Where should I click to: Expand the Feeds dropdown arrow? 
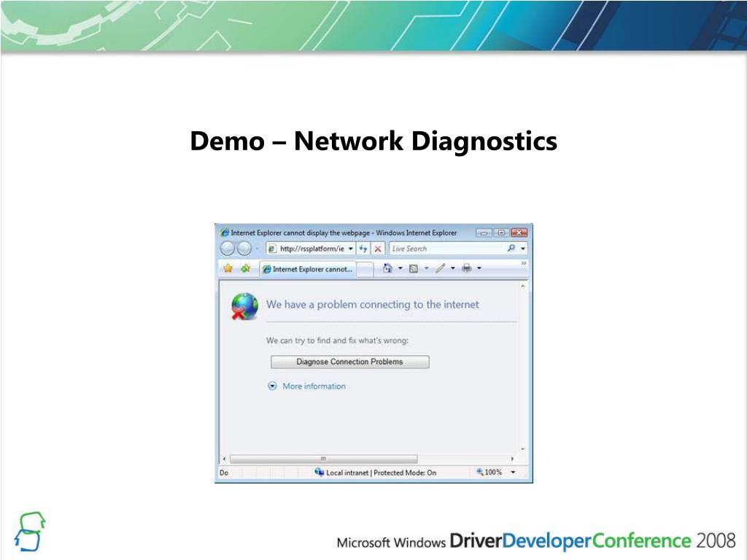(x=426, y=268)
